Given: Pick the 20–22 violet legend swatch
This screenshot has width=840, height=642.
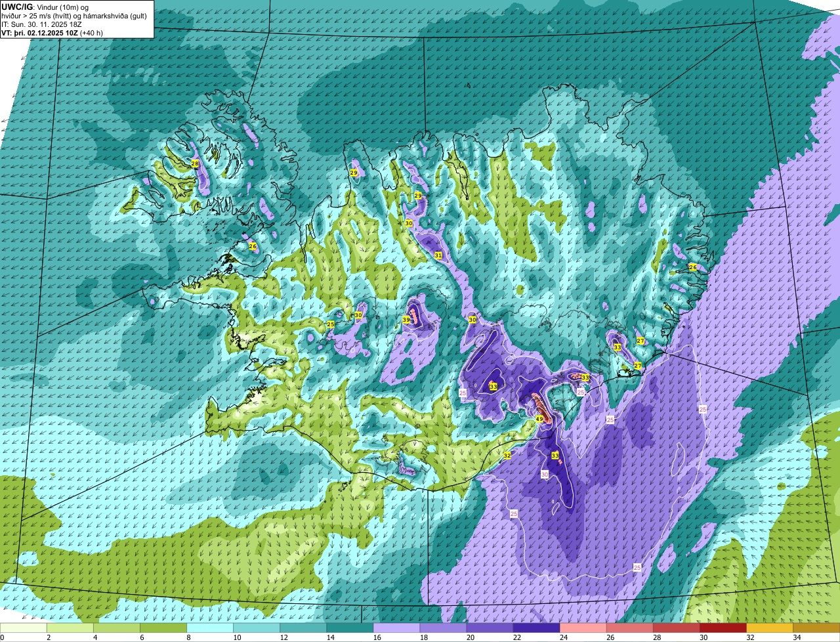Looking at the screenshot, I should [x=490, y=628].
